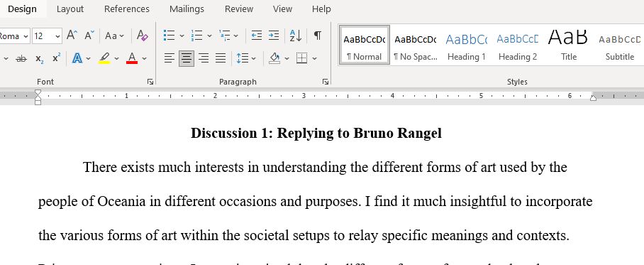Decrease the paragraph indent
Viewport: 644px width, 265px height.
pos(257,36)
